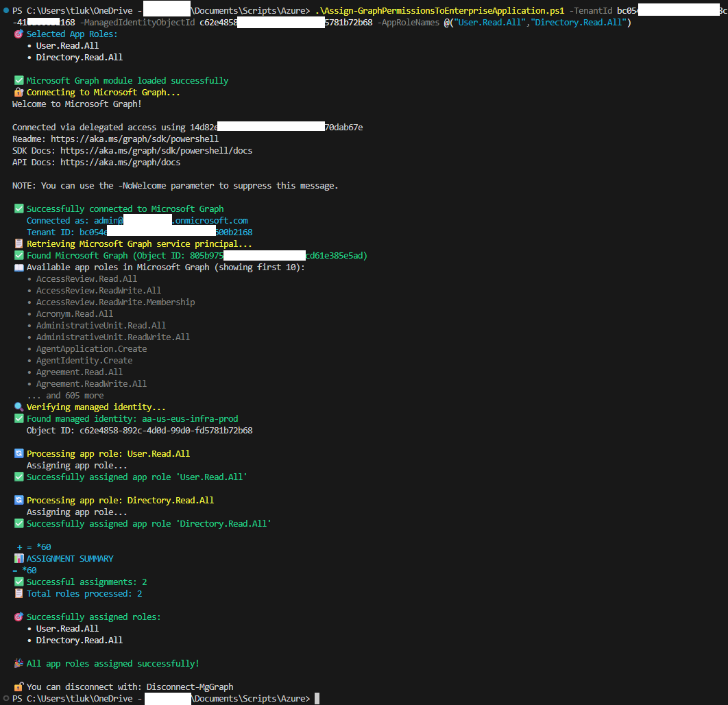Click the blue command marker dot at the top prompt

(x=6, y=11)
